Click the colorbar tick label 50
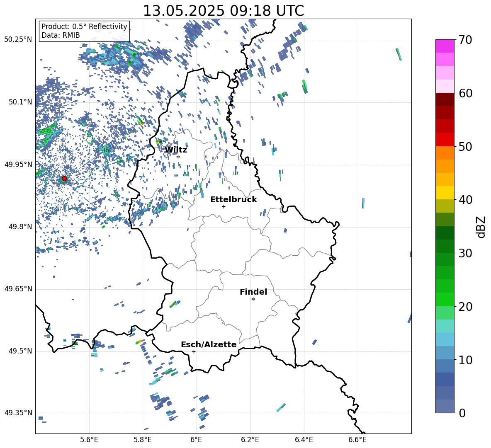The height and width of the screenshot is (448, 491). [465, 147]
